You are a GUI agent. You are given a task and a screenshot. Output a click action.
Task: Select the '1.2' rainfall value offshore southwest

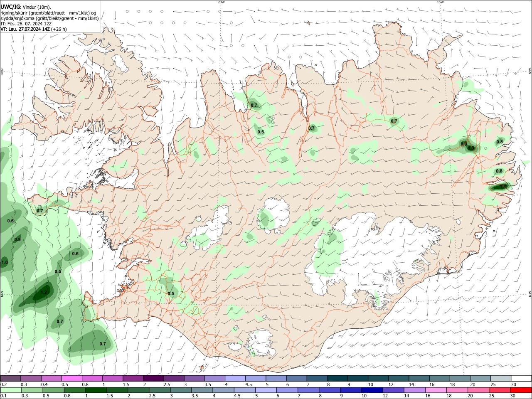[44, 293]
